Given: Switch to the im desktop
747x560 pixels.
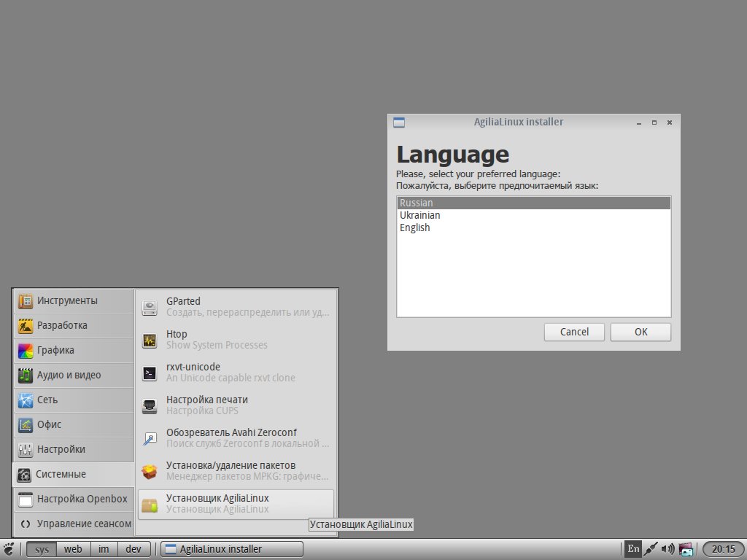Looking at the screenshot, I should (104, 549).
